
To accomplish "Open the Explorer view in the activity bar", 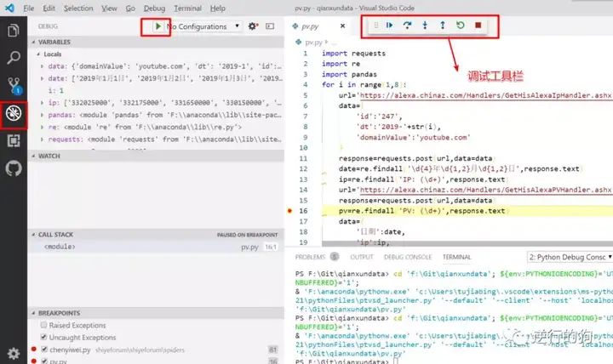I will point(14,30).
